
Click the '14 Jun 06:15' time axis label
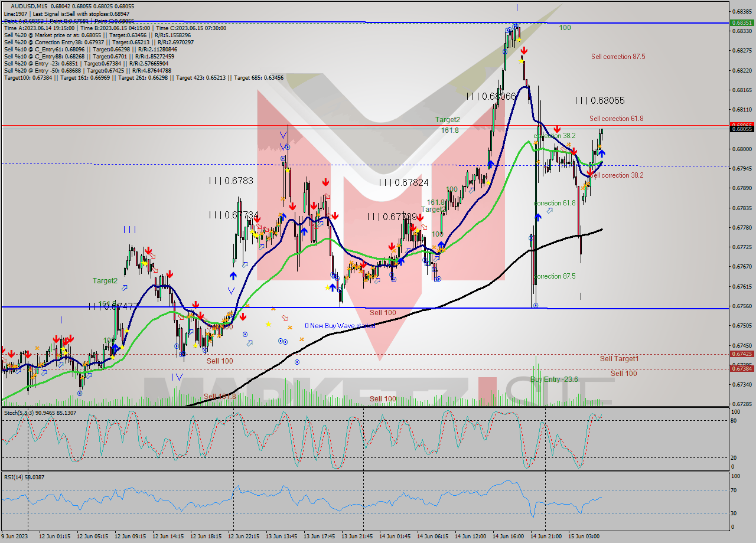pos(432,537)
